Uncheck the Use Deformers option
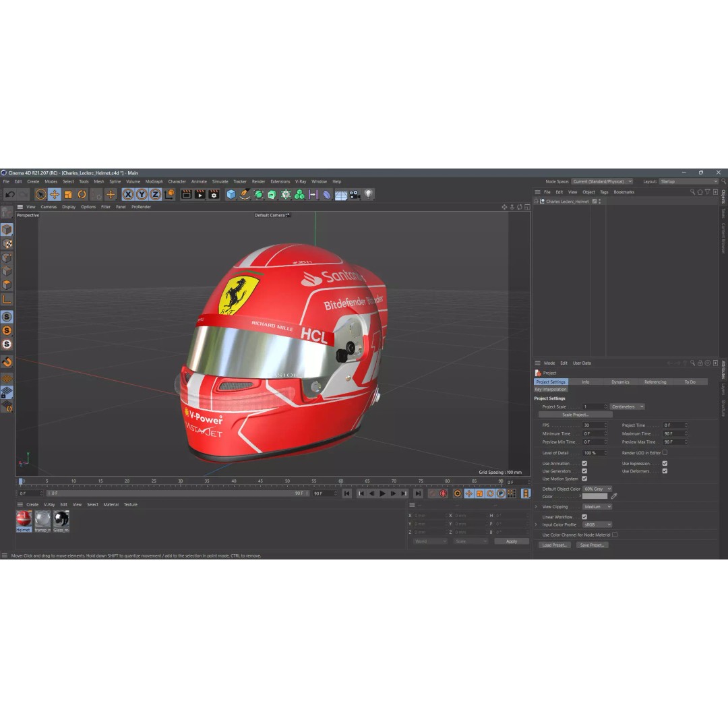Image resolution: width=728 pixels, height=728 pixels. coord(665,471)
